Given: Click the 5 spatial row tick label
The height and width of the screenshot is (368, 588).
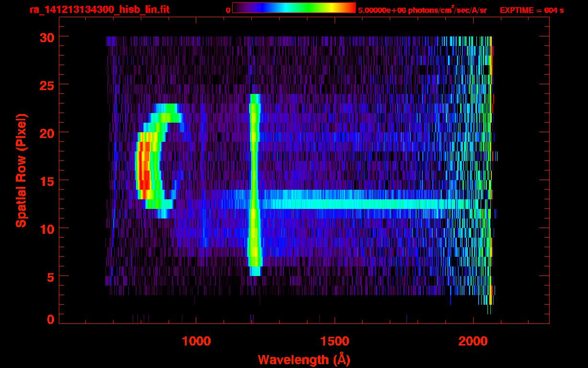Looking at the screenshot, I should (x=50, y=276).
